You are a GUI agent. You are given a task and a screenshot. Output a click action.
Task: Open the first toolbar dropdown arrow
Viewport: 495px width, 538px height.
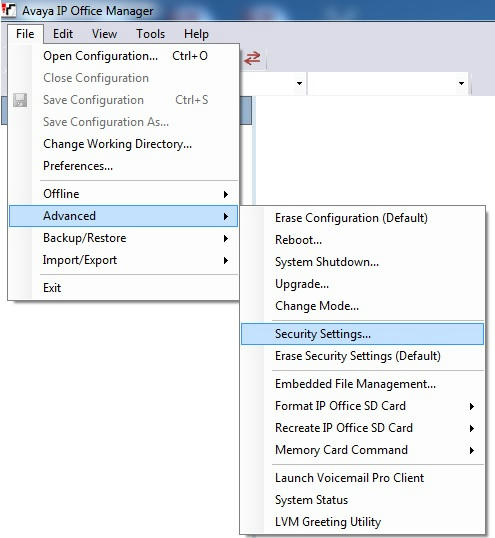pos(299,83)
